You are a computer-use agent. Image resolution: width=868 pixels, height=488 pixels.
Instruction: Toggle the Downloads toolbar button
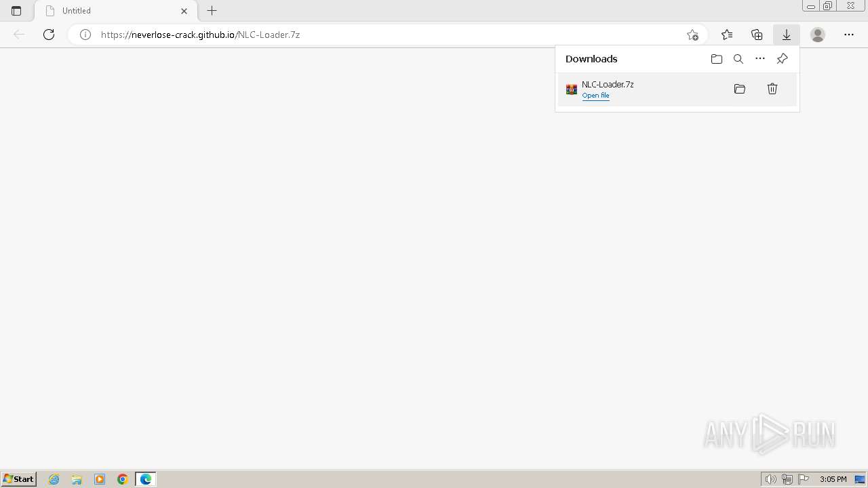coord(787,35)
